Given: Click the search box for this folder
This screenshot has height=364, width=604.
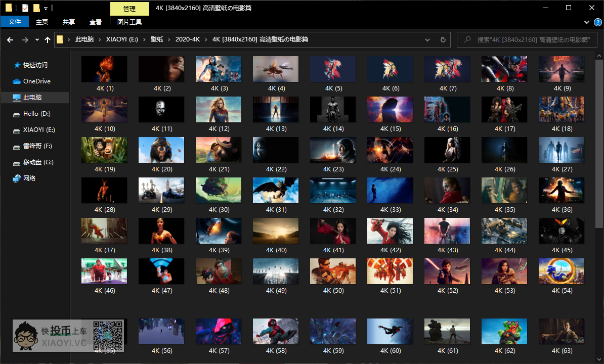Looking at the screenshot, I should coord(527,39).
